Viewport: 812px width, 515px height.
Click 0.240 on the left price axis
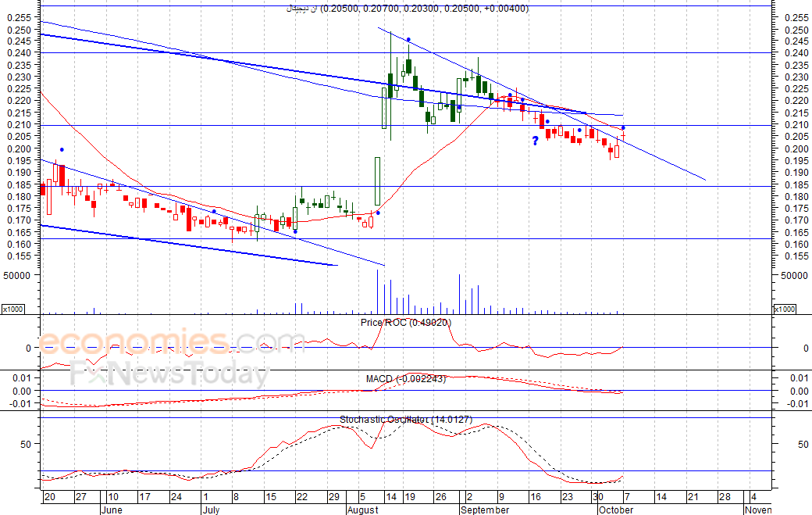point(20,52)
